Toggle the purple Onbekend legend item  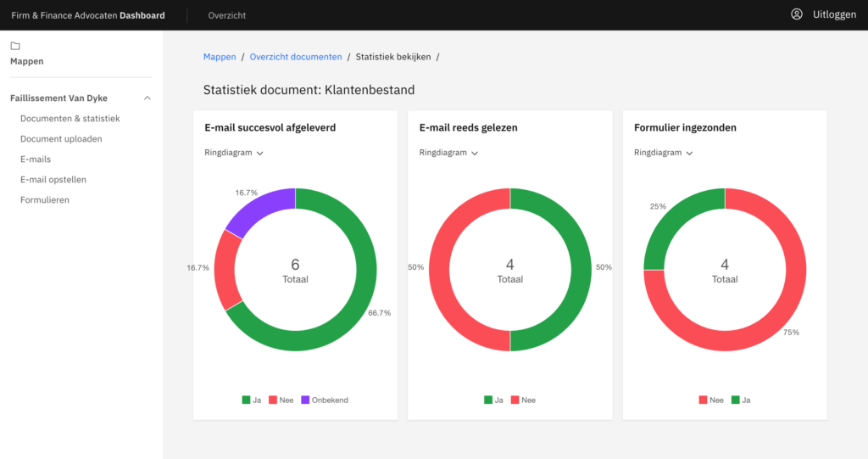pyautogui.click(x=325, y=400)
